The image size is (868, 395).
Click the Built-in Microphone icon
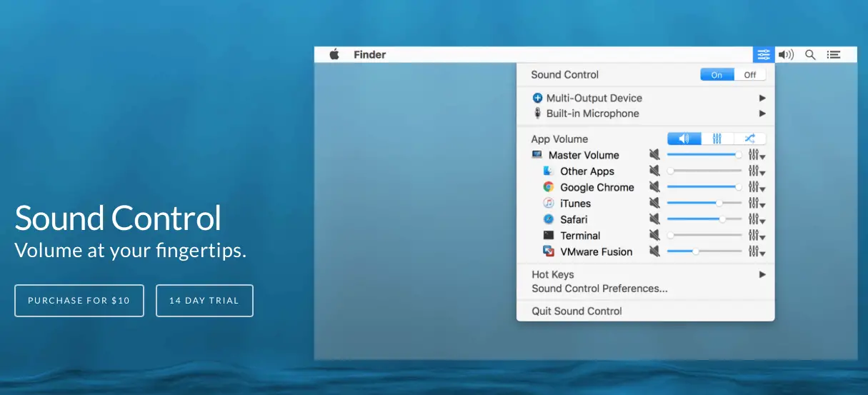[x=538, y=114]
